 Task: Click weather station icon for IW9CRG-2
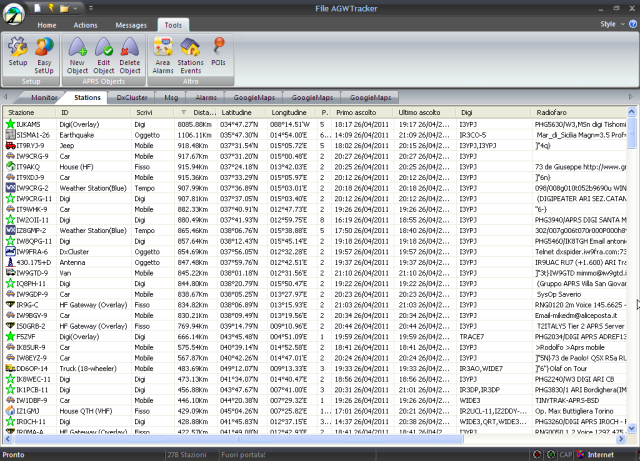click(10, 188)
